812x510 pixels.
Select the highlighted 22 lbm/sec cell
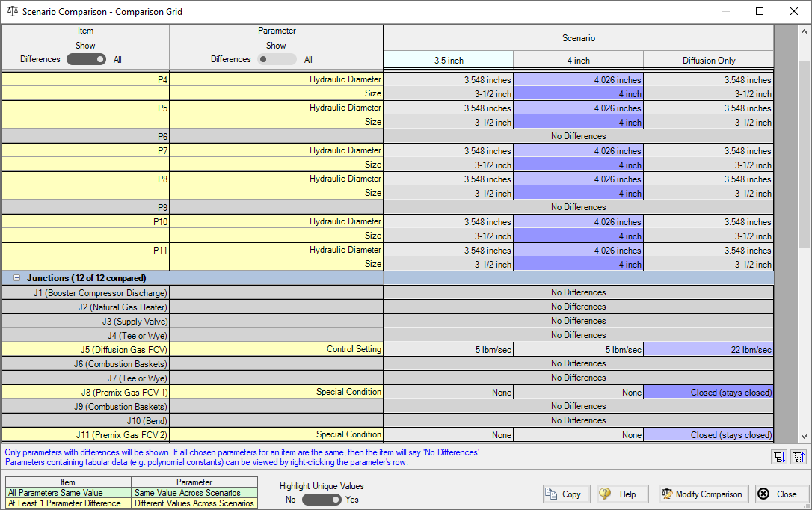coord(708,349)
